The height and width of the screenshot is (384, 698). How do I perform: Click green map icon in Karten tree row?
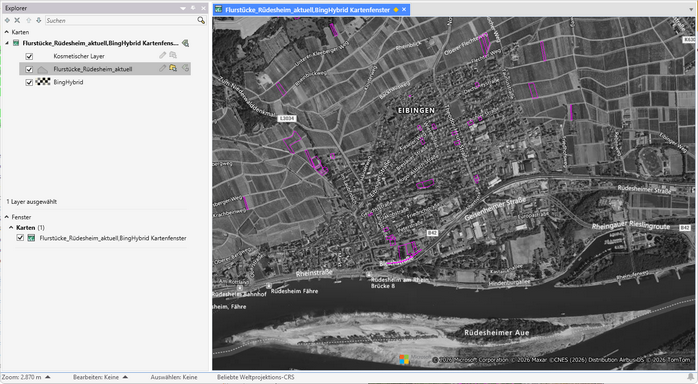point(16,43)
